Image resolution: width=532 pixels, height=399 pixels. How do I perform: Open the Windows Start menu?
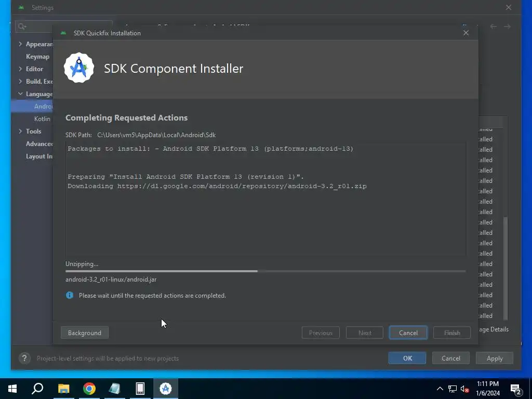point(12,389)
